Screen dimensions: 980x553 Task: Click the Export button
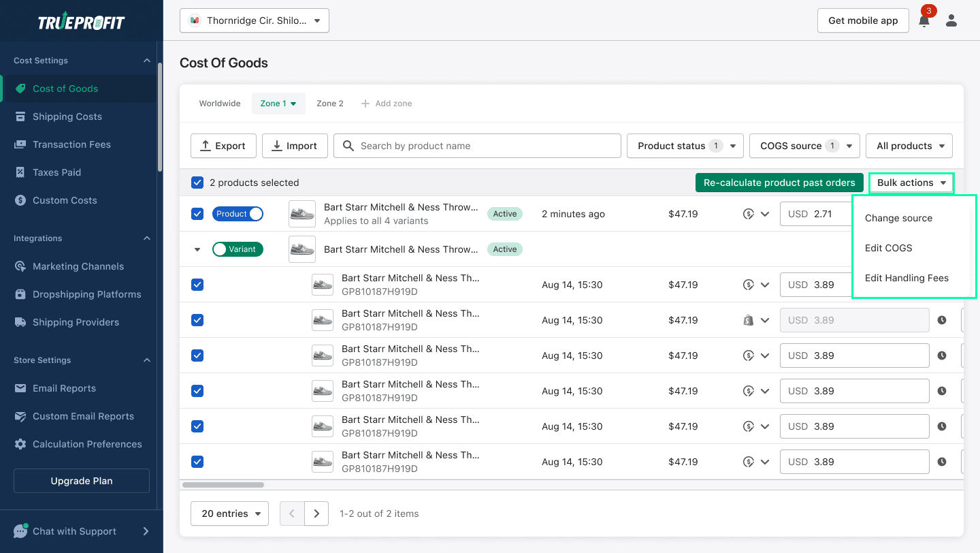223,146
